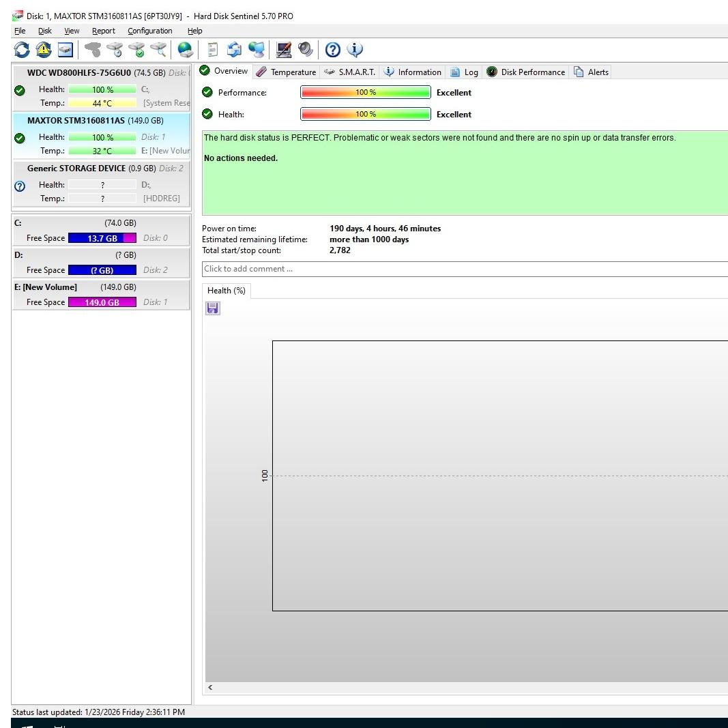
Task: Select the WDC WD800HLFS-75G6U0 disk
Action: point(78,72)
